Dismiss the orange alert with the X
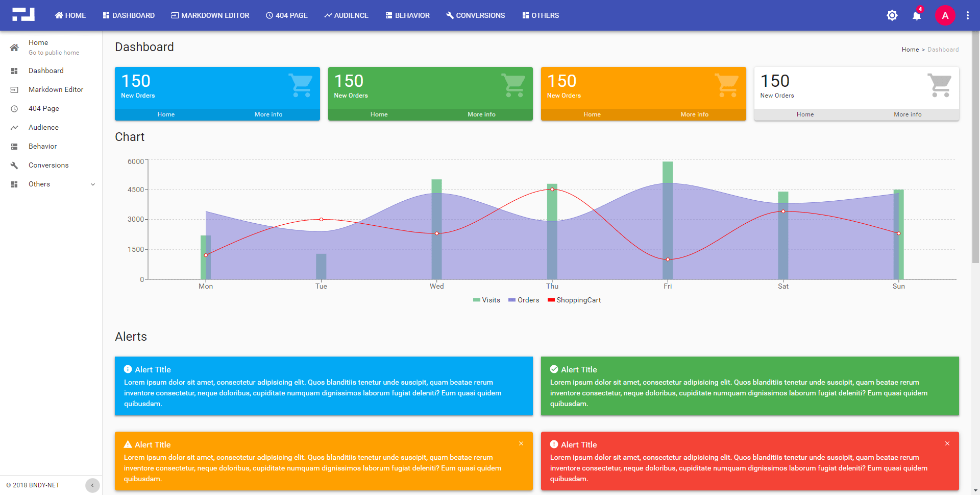Viewport: 980px width, 495px height. click(x=521, y=443)
